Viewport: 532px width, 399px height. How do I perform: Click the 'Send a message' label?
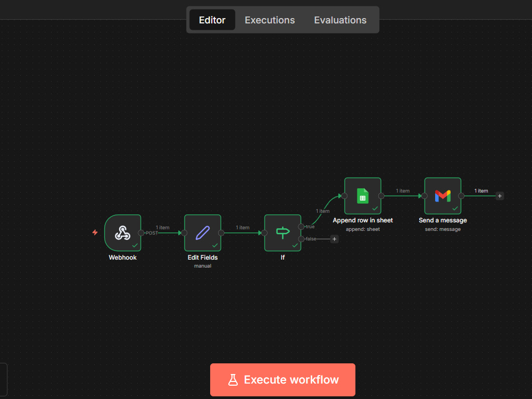coord(443,220)
